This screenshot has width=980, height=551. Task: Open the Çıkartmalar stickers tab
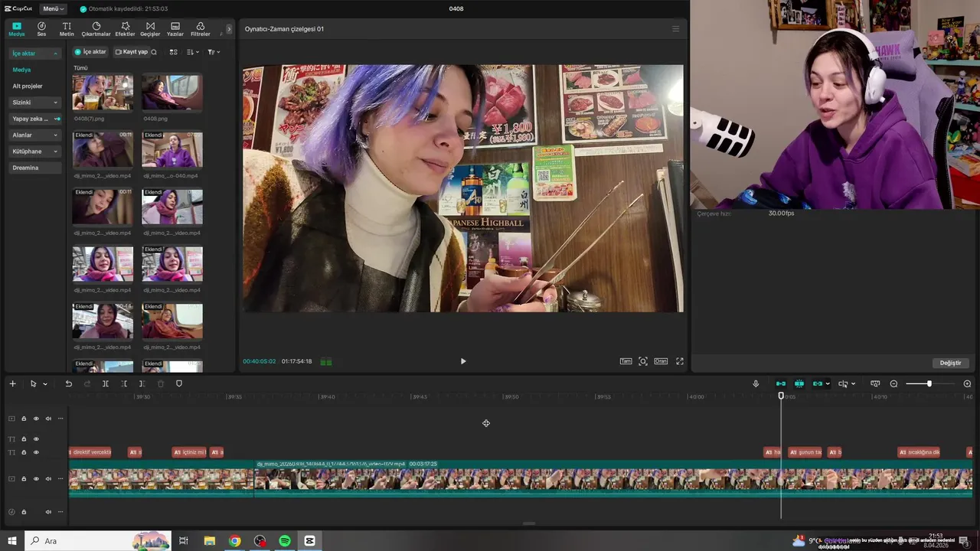(x=96, y=29)
